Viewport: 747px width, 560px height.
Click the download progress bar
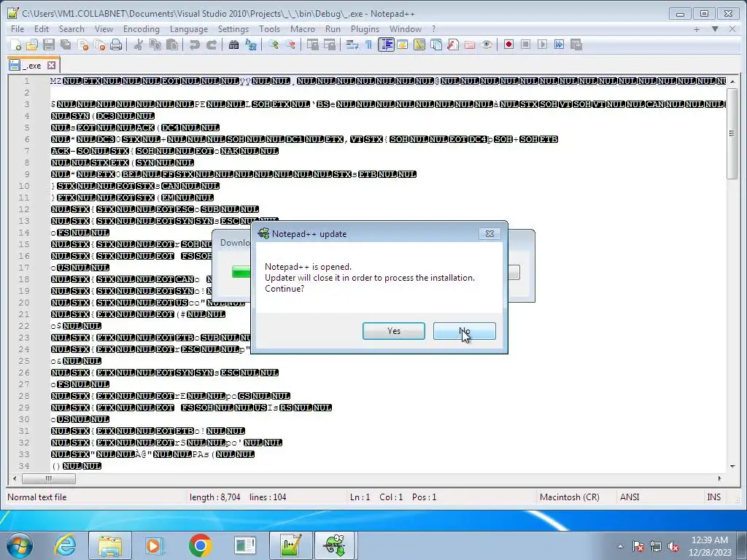coord(241,272)
